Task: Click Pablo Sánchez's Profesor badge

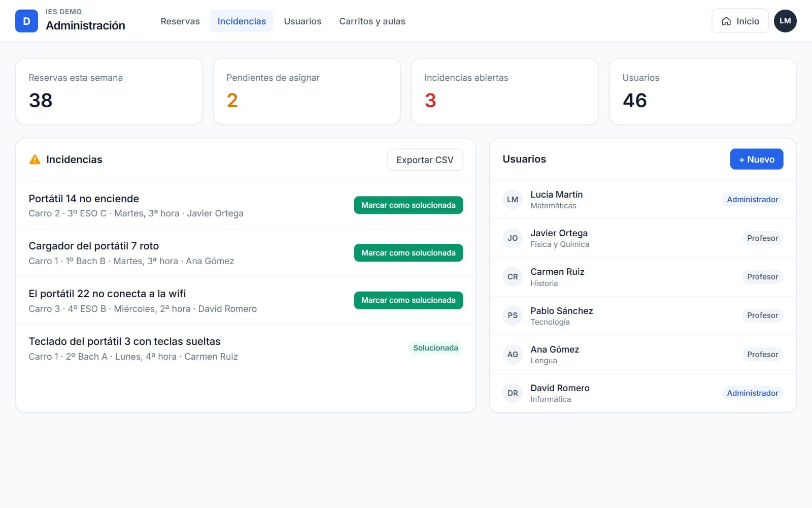Action: pyautogui.click(x=762, y=315)
